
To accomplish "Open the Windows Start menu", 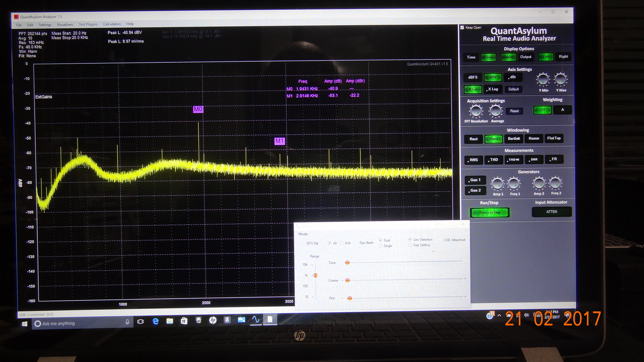I will pos(24,324).
